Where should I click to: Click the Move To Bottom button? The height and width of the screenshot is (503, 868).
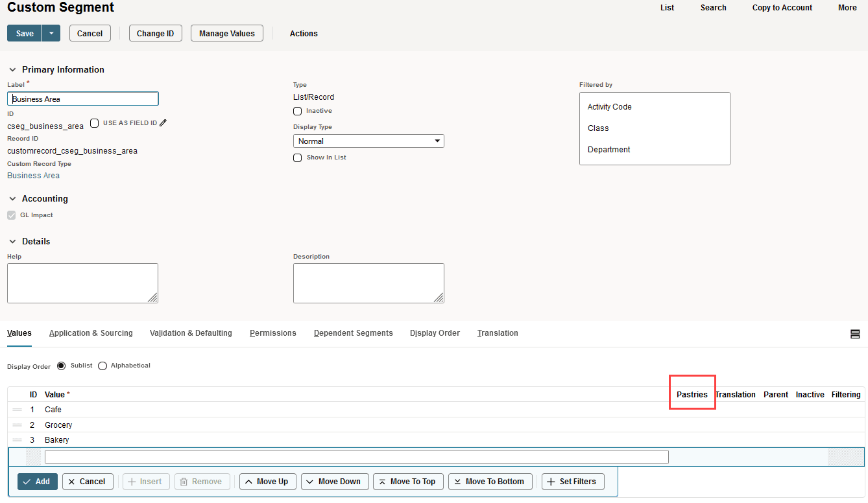coord(490,482)
